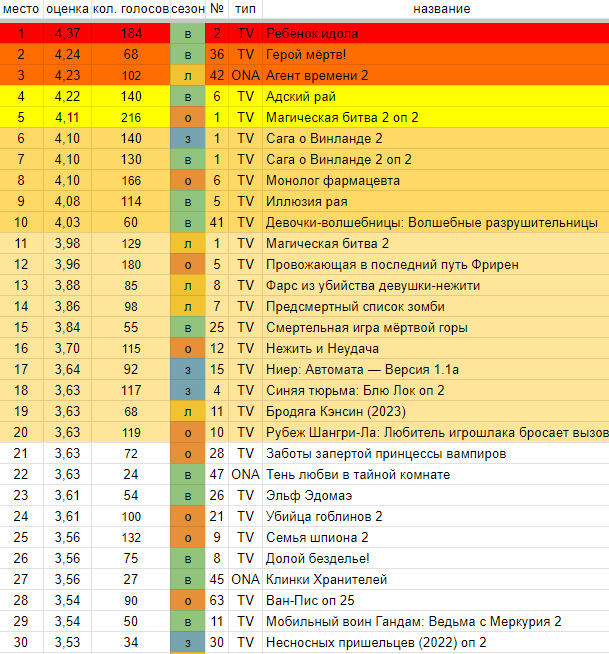Click the title cell 'Долой безделье!'
Viewport: 609px width, 654px height.
[435, 558]
